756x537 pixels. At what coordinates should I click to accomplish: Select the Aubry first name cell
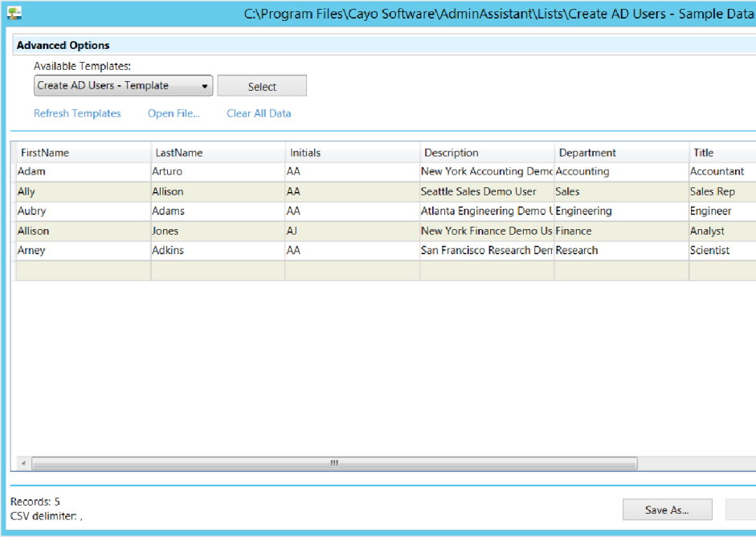84,211
